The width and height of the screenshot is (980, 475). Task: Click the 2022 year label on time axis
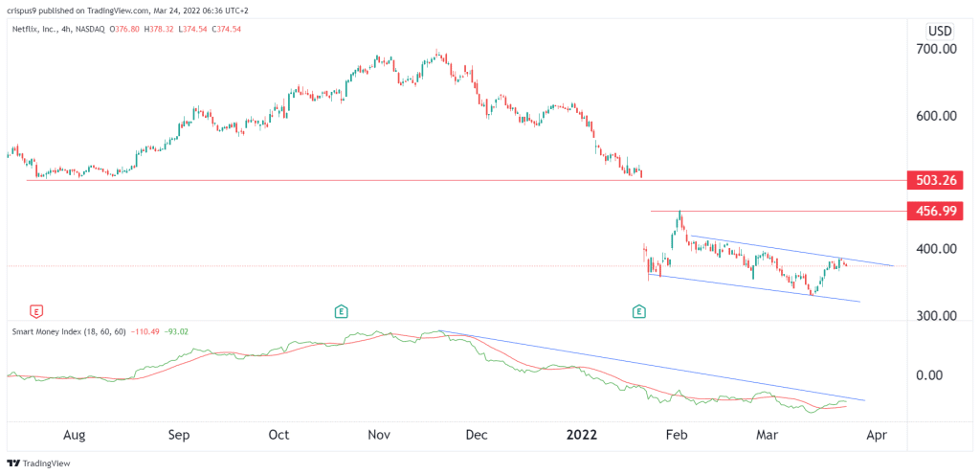[583, 435]
